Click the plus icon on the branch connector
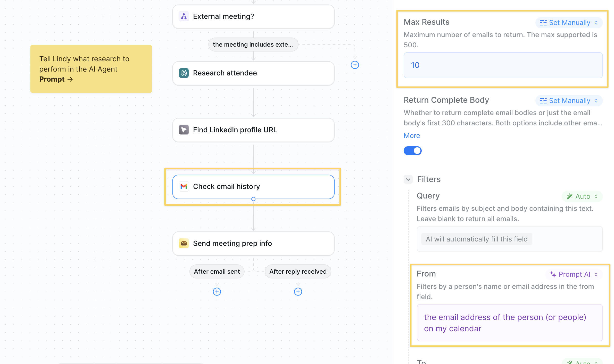Viewport: 614px width, 364px height. (x=355, y=65)
